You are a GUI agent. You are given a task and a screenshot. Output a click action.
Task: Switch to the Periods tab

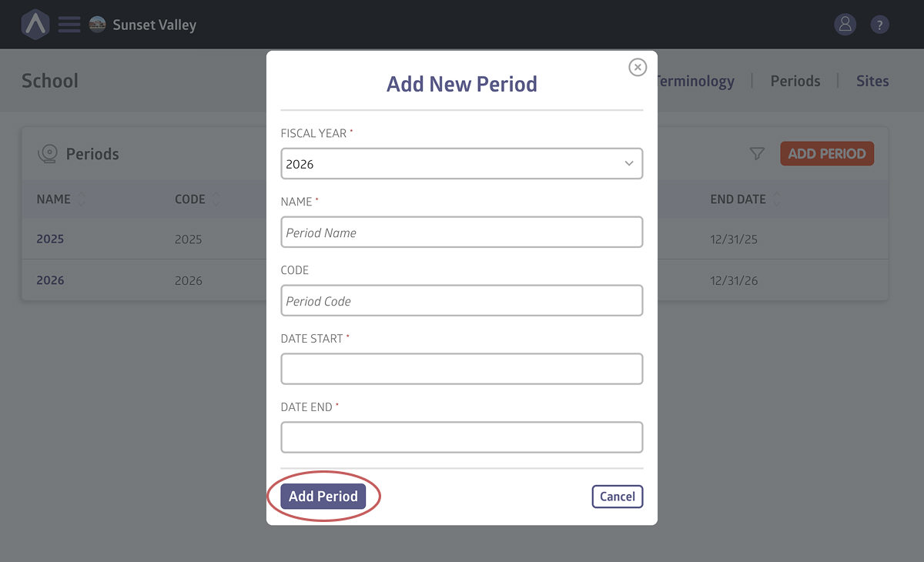click(795, 81)
